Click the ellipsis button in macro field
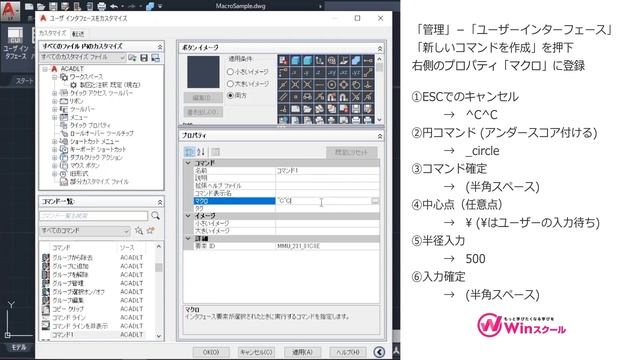640x360 pixels. (375, 201)
